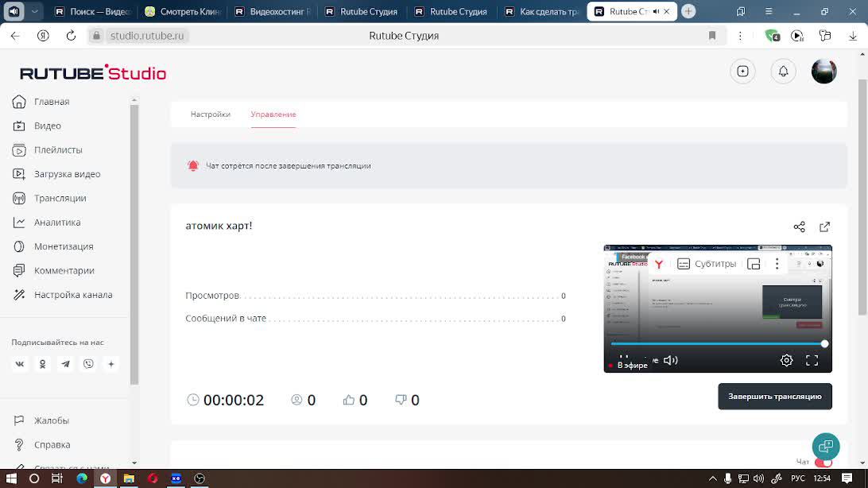Open player settings gear
Screen dimensions: 868x488
(x=786, y=361)
